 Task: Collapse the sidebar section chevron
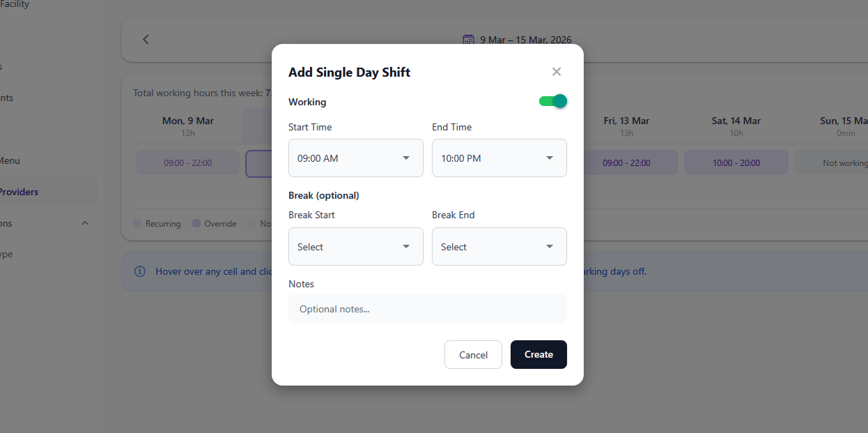(85, 223)
